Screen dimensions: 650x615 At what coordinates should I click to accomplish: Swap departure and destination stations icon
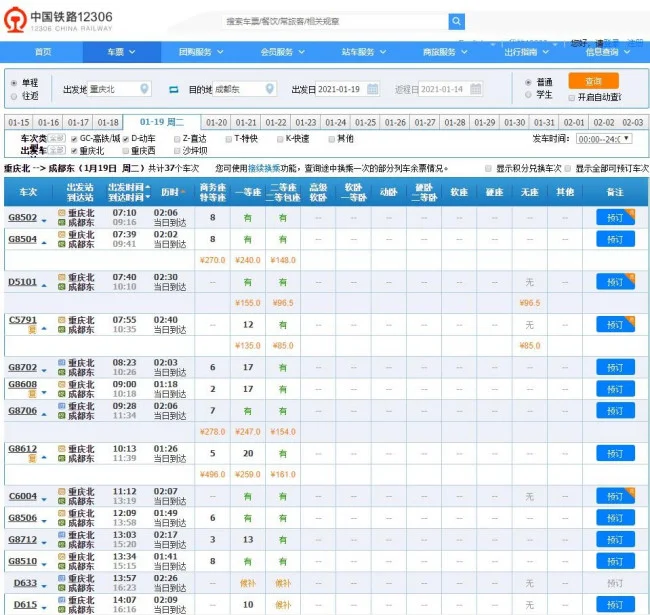tap(174, 89)
